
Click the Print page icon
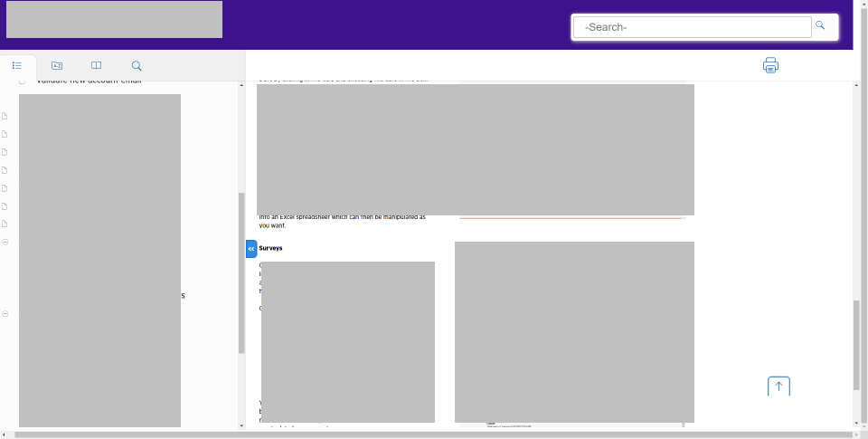(770, 65)
